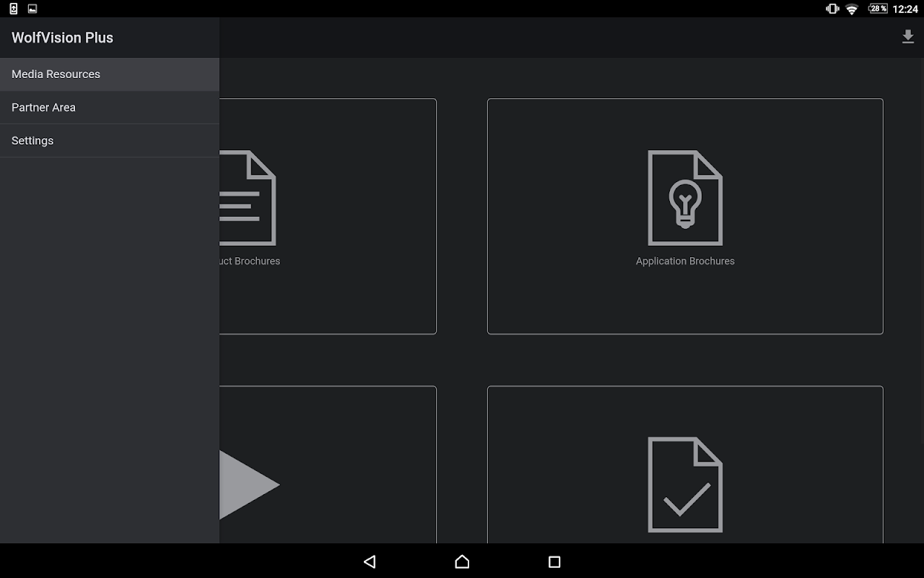Tap the WolfVision Plus drawer title
The image size is (924, 578).
coord(62,38)
